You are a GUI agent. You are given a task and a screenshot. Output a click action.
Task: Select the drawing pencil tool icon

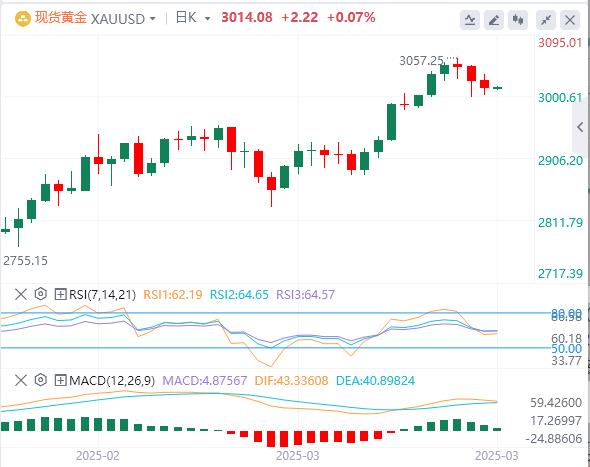point(494,20)
